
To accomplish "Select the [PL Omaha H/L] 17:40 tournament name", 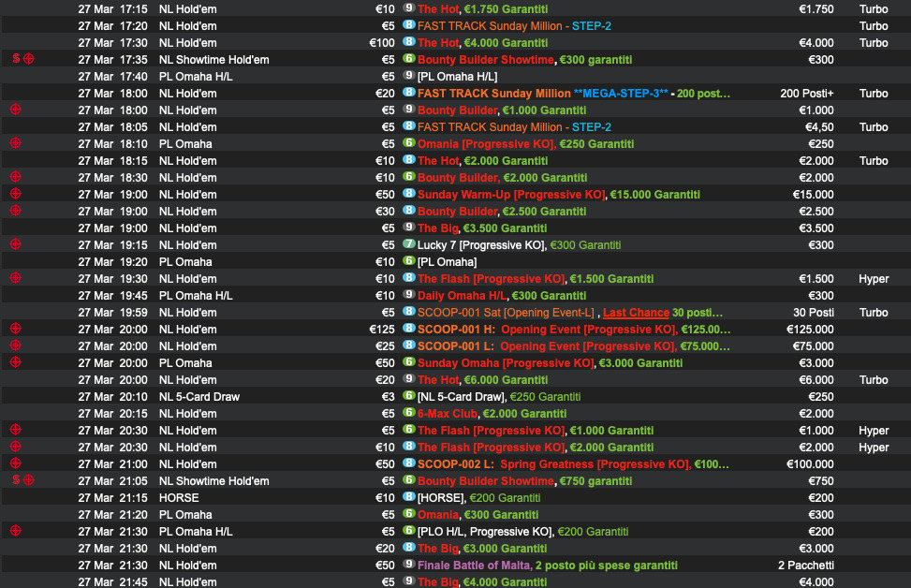I will [x=457, y=77].
